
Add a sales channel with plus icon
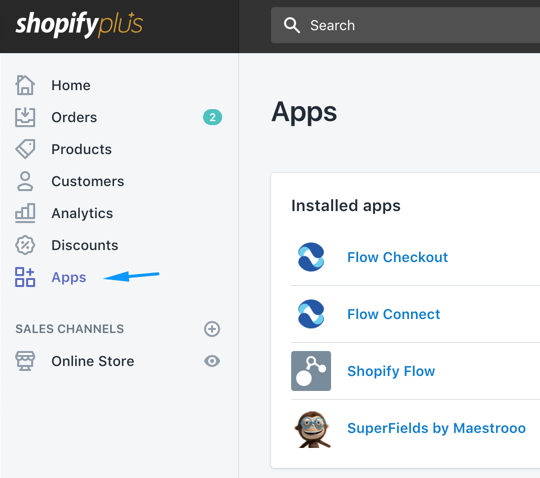pyautogui.click(x=212, y=329)
